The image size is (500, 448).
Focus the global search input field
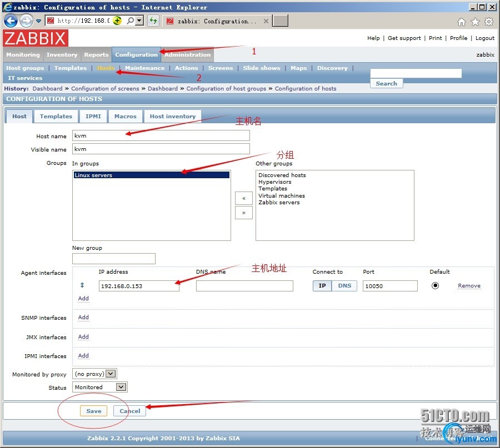click(x=416, y=73)
